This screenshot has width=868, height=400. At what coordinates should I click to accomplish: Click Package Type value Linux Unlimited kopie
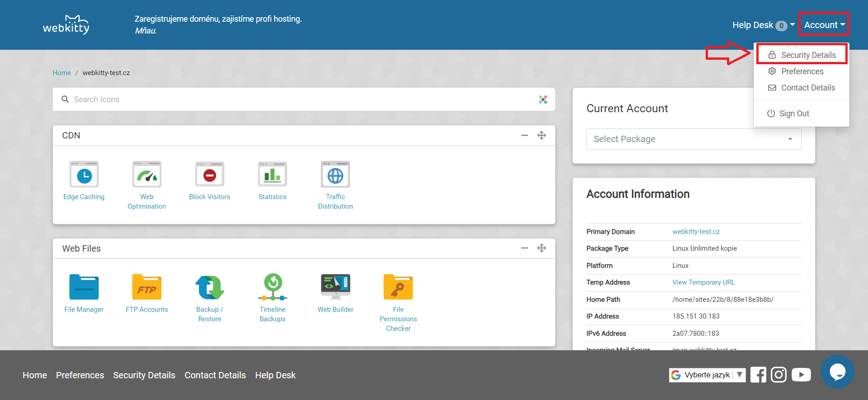click(x=704, y=248)
